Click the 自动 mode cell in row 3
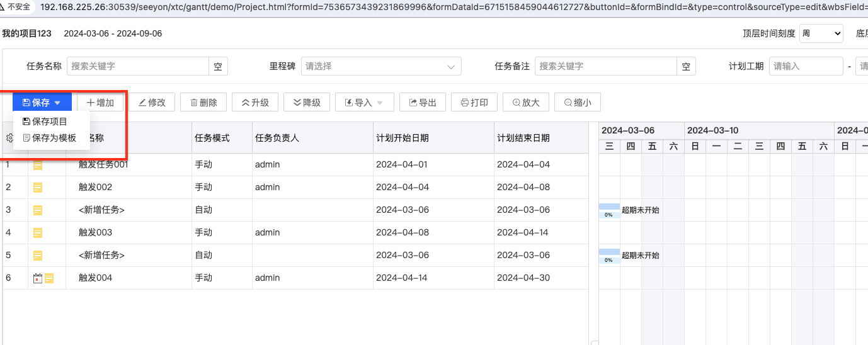 point(222,210)
